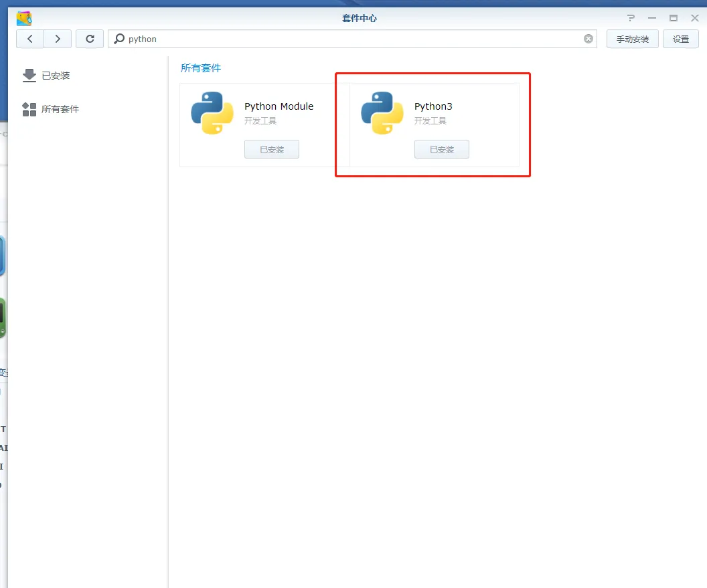Clear the python search text
Viewport: 707px width, 588px height.
(588, 39)
